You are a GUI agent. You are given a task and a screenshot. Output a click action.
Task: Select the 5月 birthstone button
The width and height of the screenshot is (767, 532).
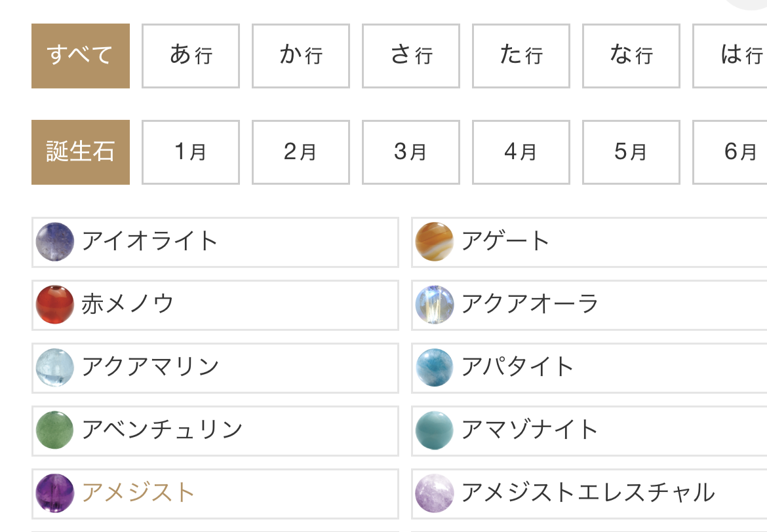point(631,152)
